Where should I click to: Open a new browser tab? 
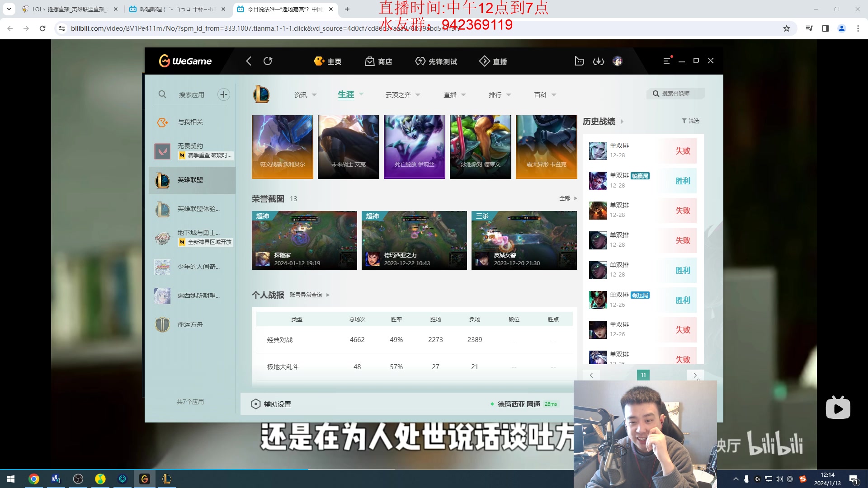tap(347, 9)
